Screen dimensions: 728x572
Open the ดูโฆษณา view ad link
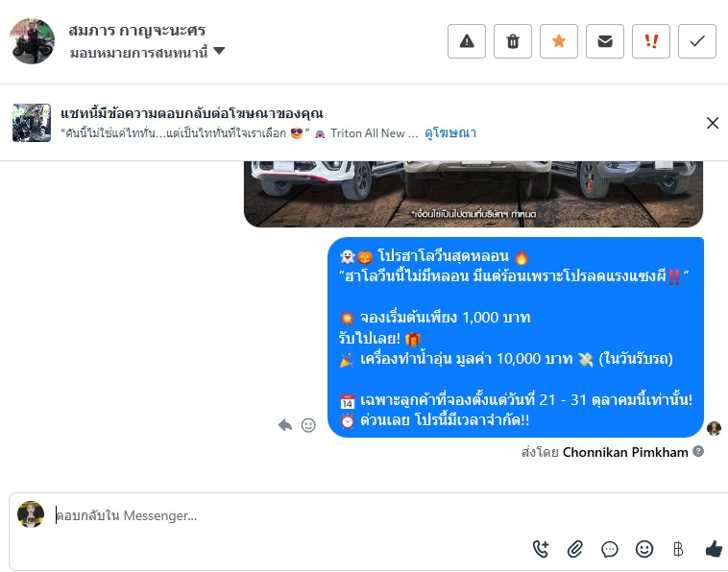(x=450, y=133)
